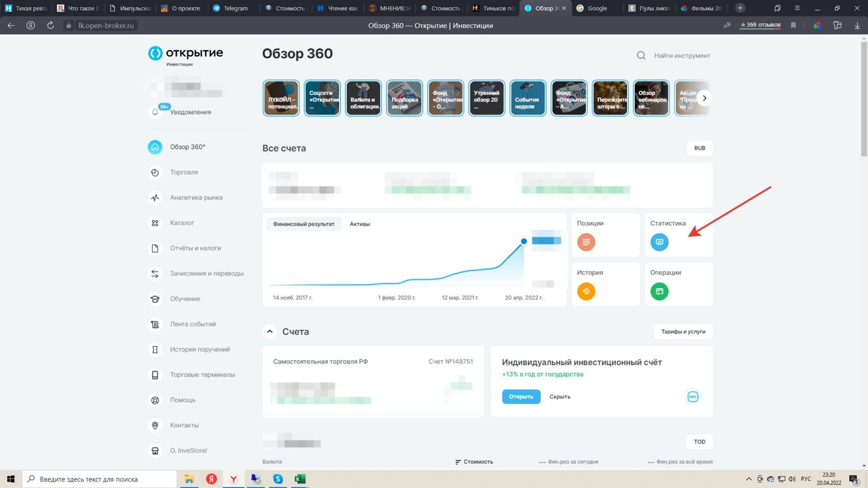Viewport: 868px width, 488px height.
Task: Open the TOD dropdown button
Action: coord(700,442)
